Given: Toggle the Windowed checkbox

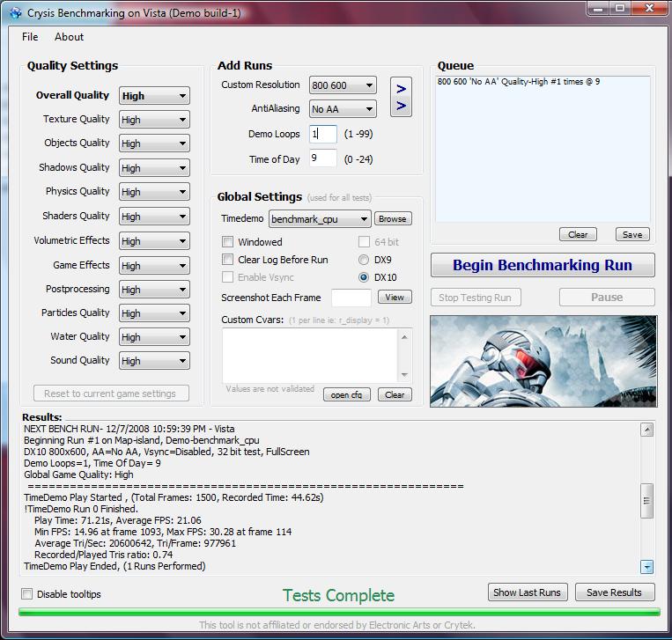Looking at the screenshot, I should click(x=227, y=242).
